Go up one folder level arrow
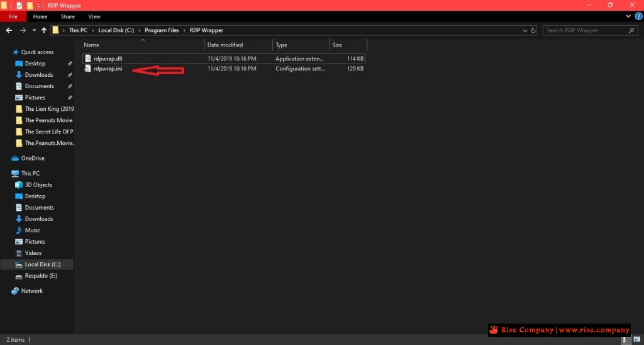 (44, 30)
